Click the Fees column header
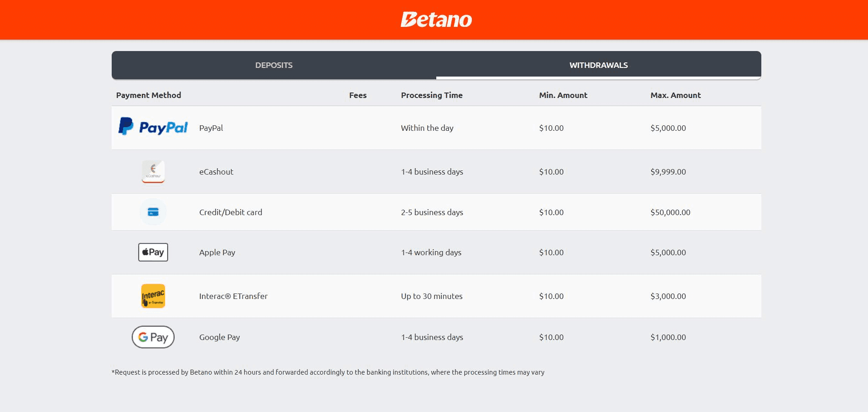 pyautogui.click(x=358, y=95)
